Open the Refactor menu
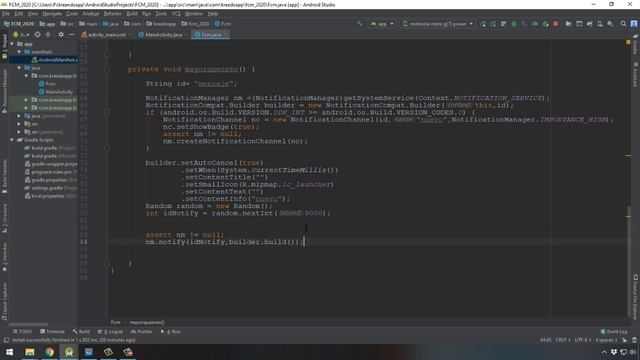 pyautogui.click(x=113, y=14)
